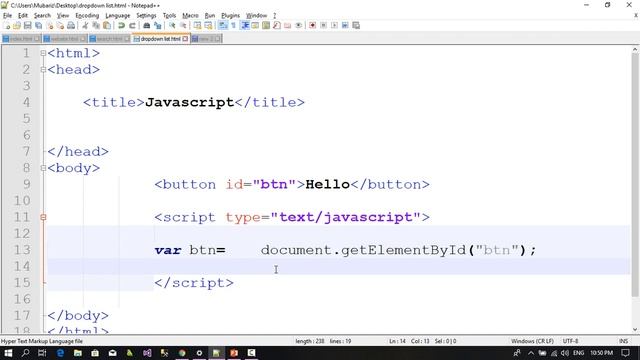Click getElementById on line 13

pos(403,250)
